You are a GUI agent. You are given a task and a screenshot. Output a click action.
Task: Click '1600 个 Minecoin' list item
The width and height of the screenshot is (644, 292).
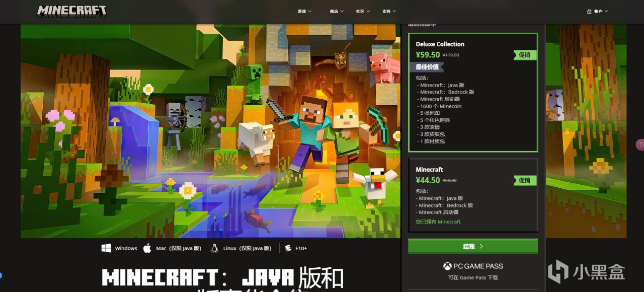(x=439, y=106)
